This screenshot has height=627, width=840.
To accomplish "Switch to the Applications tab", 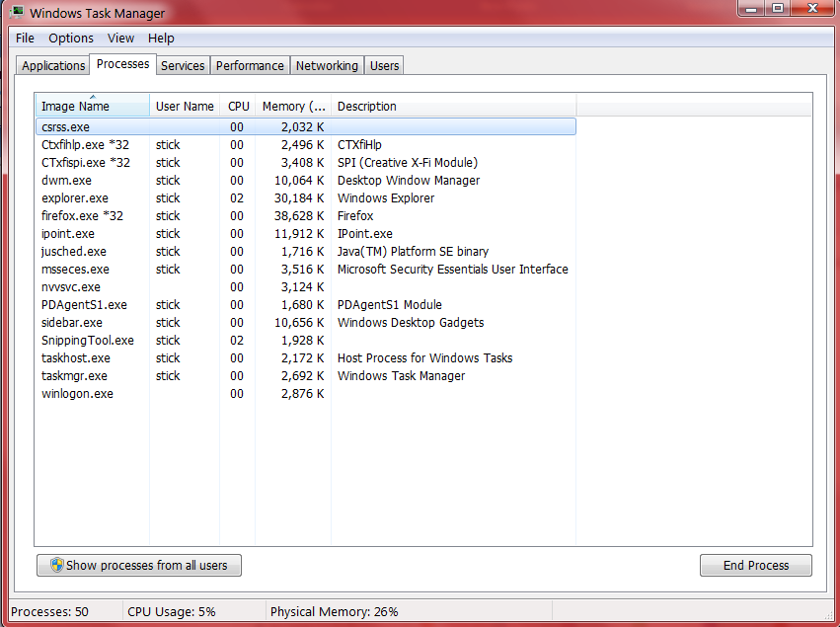I will point(53,66).
